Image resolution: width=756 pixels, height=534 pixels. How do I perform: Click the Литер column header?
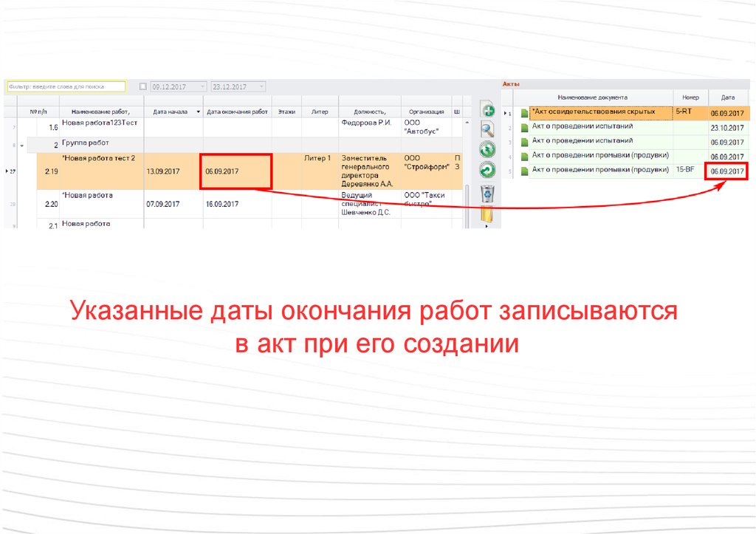click(x=320, y=112)
